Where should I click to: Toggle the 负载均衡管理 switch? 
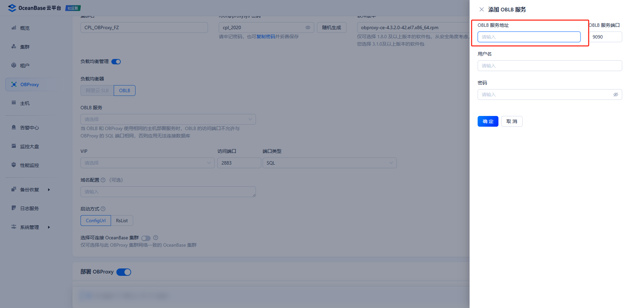point(116,62)
